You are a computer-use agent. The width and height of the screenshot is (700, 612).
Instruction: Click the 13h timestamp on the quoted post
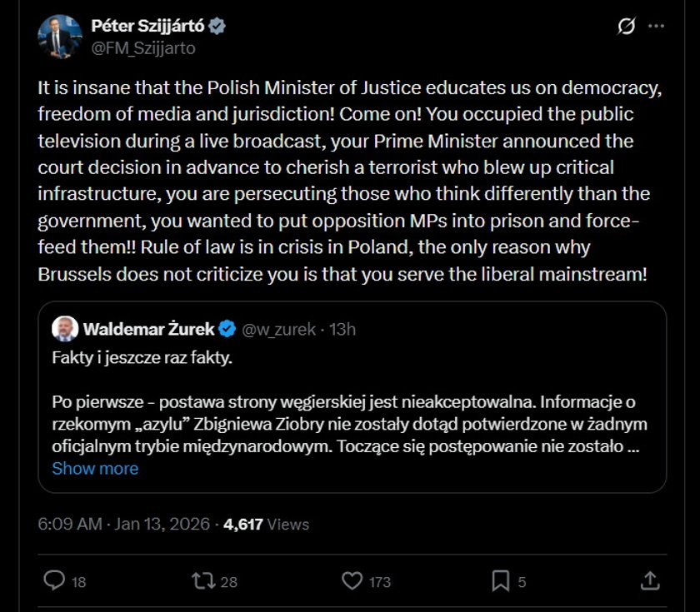tap(342, 329)
